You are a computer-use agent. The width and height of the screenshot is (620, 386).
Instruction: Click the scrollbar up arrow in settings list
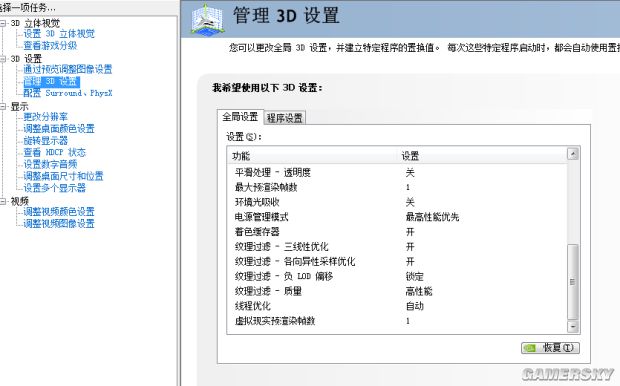coord(573,154)
